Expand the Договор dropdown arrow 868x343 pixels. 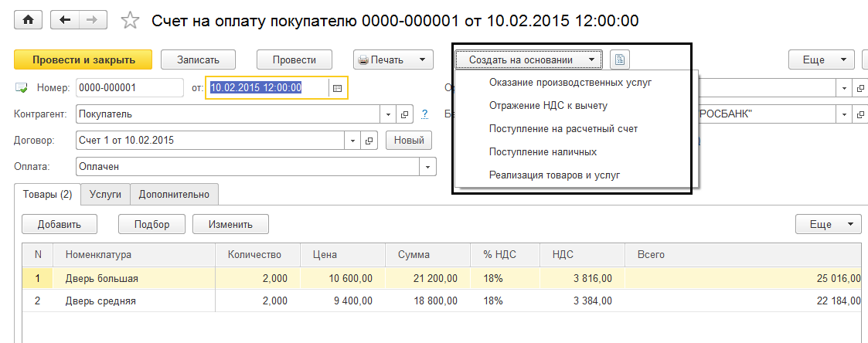[353, 141]
